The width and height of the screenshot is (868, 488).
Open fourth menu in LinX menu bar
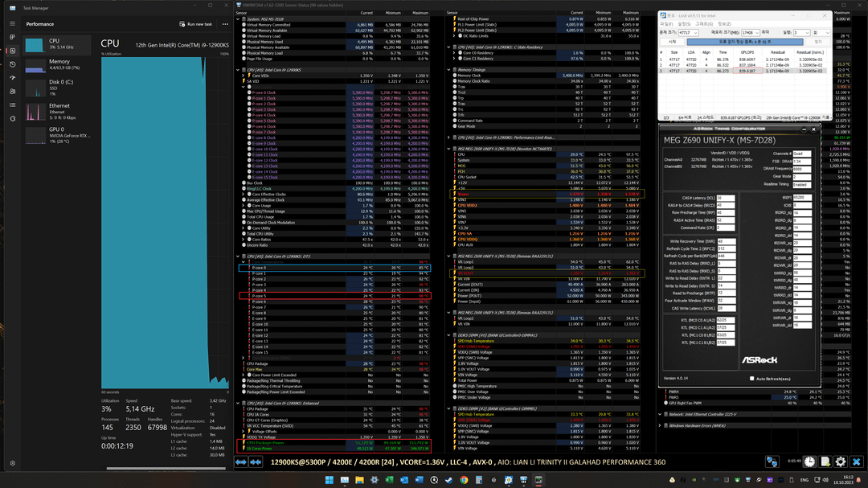(724, 24)
